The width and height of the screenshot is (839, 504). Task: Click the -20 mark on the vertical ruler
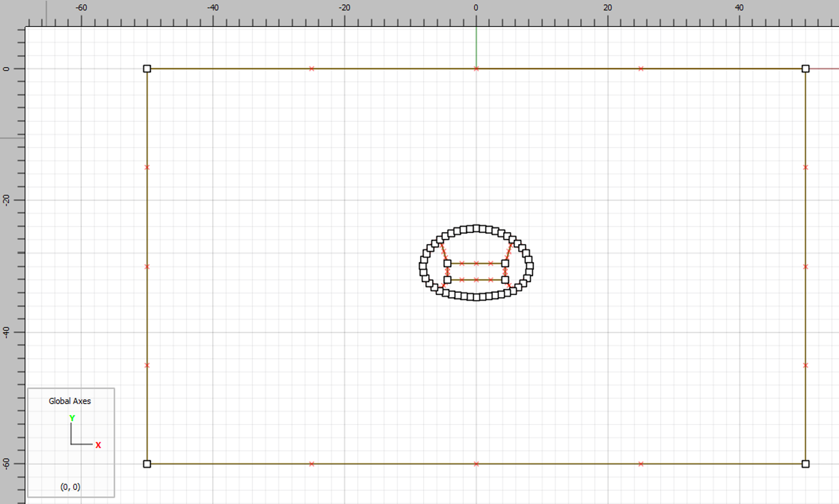click(6, 200)
